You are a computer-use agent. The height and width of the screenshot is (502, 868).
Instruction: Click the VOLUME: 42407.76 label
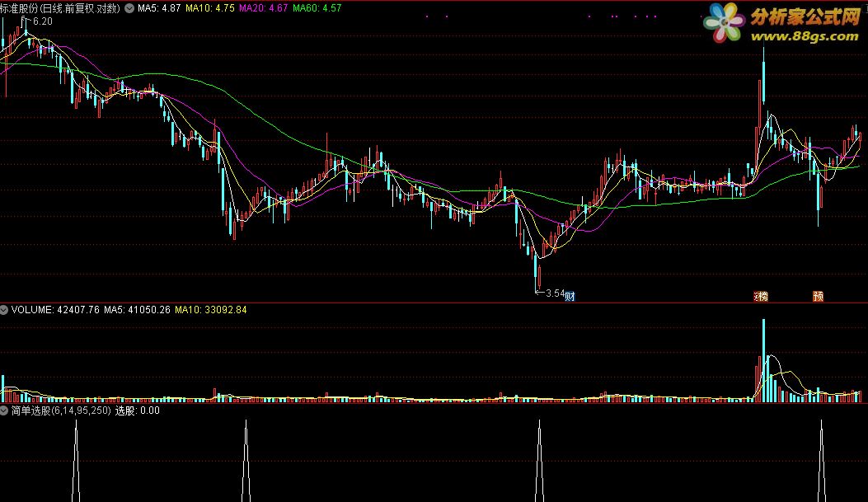click(x=55, y=310)
